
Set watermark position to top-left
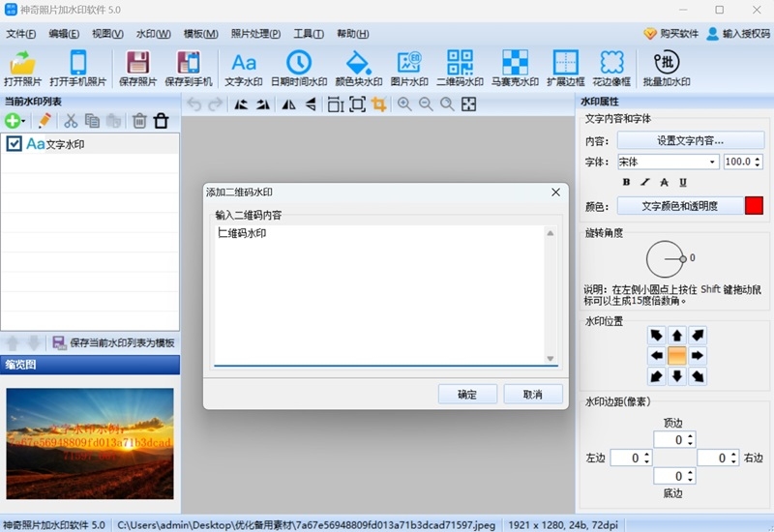pyautogui.click(x=657, y=336)
